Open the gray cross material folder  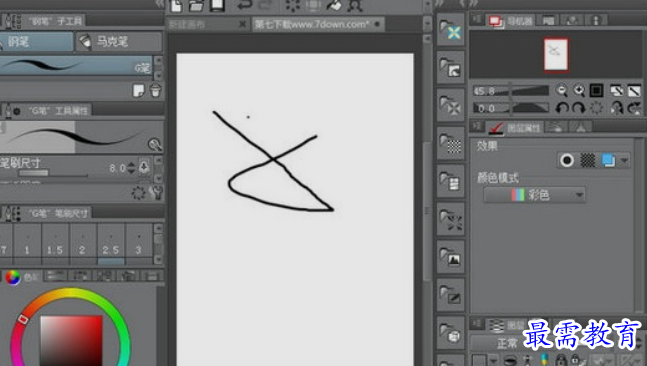451,105
